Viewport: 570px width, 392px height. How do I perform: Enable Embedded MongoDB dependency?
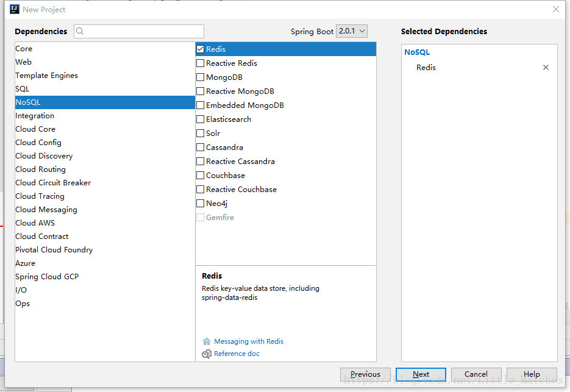201,105
